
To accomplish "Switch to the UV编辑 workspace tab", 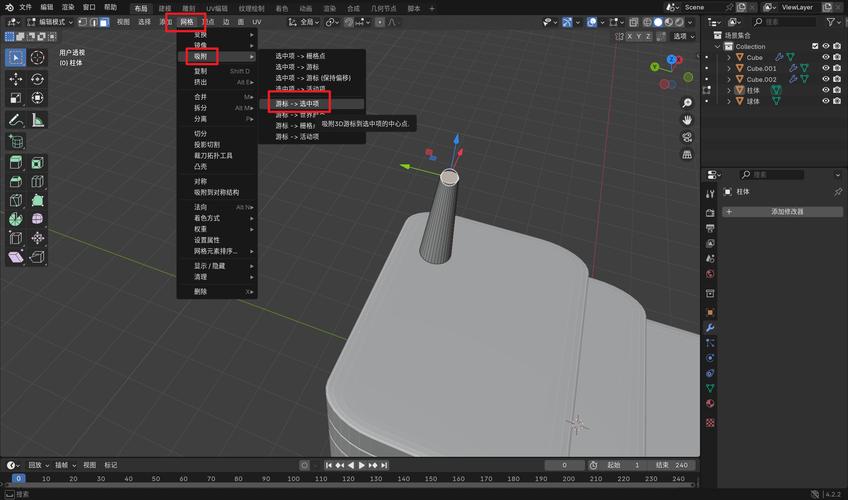I will pos(217,9).
